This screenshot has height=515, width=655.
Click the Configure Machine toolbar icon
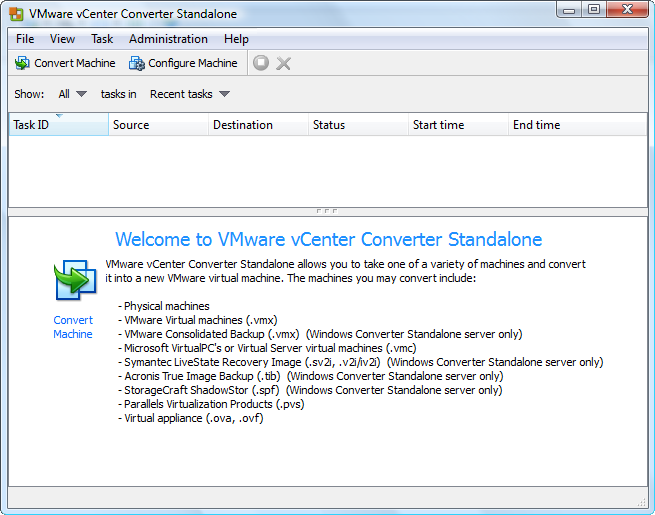click(x=137, y=63)
